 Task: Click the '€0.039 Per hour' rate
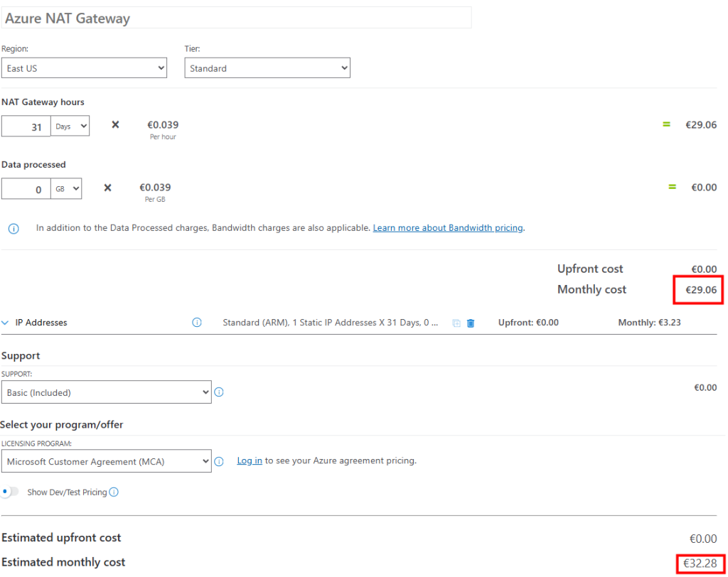click(x=163, y=129)
